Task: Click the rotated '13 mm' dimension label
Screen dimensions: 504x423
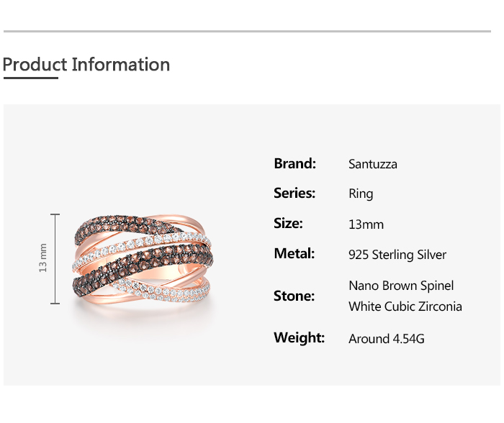Action: 42,258
